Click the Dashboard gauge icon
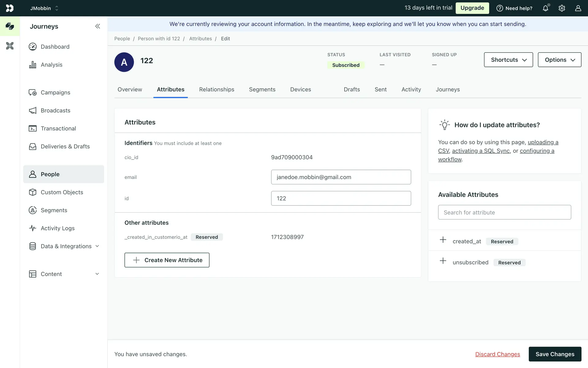This screenshot has height=368, width=588. pos(32,47)
